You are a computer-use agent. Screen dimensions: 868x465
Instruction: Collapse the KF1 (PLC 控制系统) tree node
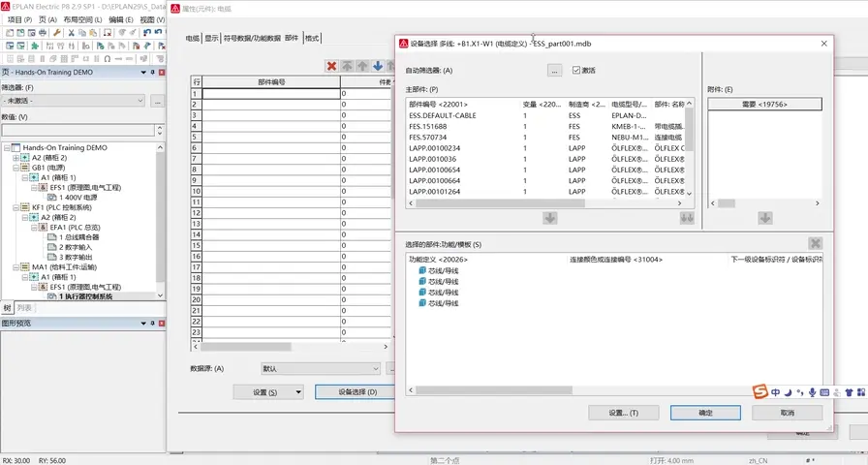tap(16, 207)
